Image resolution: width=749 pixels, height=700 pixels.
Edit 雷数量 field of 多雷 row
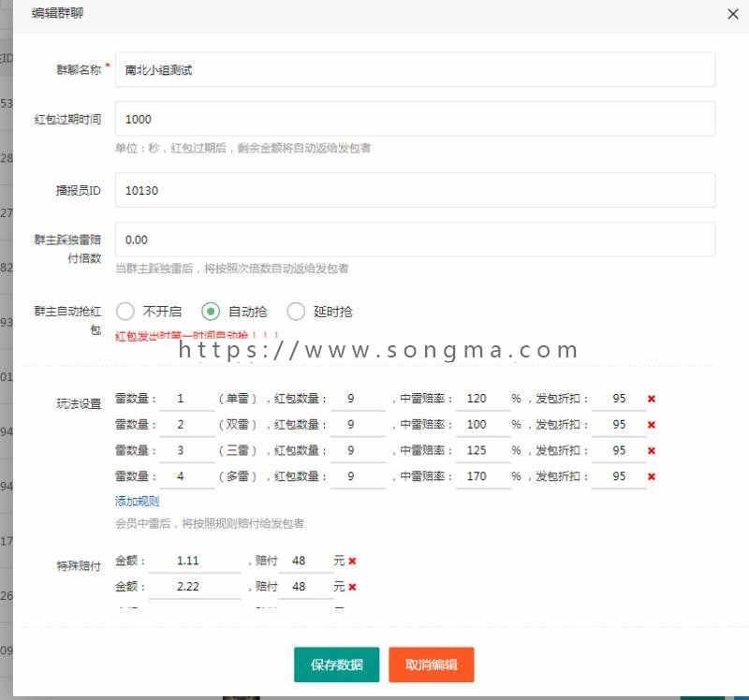187,476
